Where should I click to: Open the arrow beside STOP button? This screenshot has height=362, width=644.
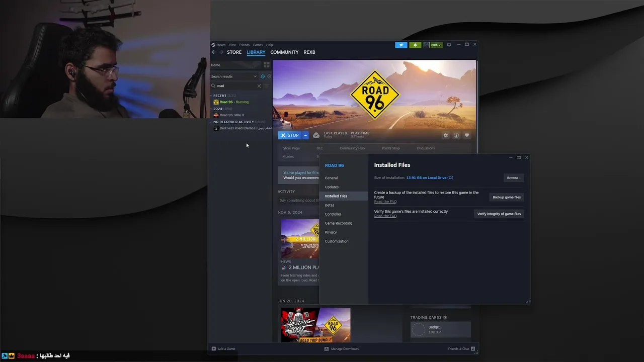(x=305, y=135)
